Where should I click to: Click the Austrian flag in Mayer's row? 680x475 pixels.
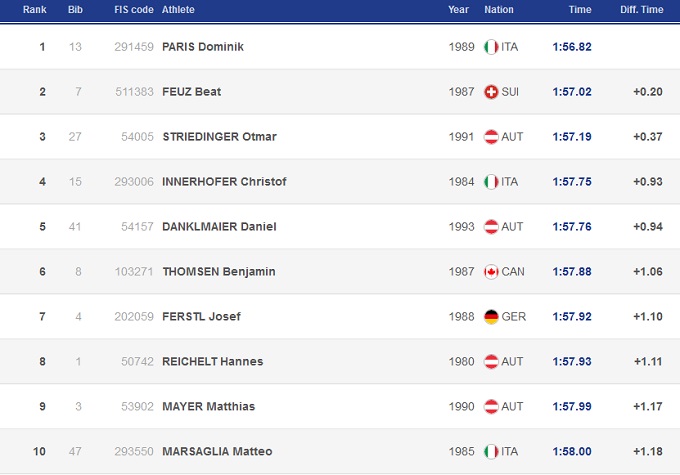click(491, 407)
